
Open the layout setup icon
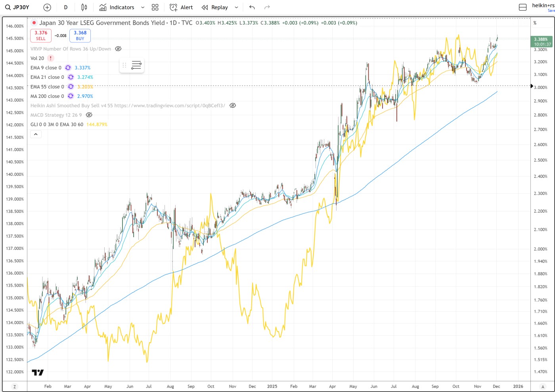(523, 7)
